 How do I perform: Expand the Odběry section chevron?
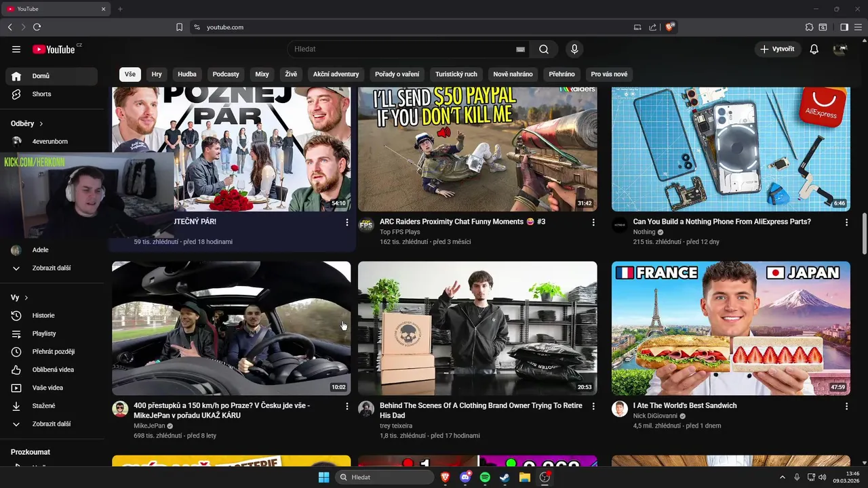pyautogui.click(x=41, y=124)
